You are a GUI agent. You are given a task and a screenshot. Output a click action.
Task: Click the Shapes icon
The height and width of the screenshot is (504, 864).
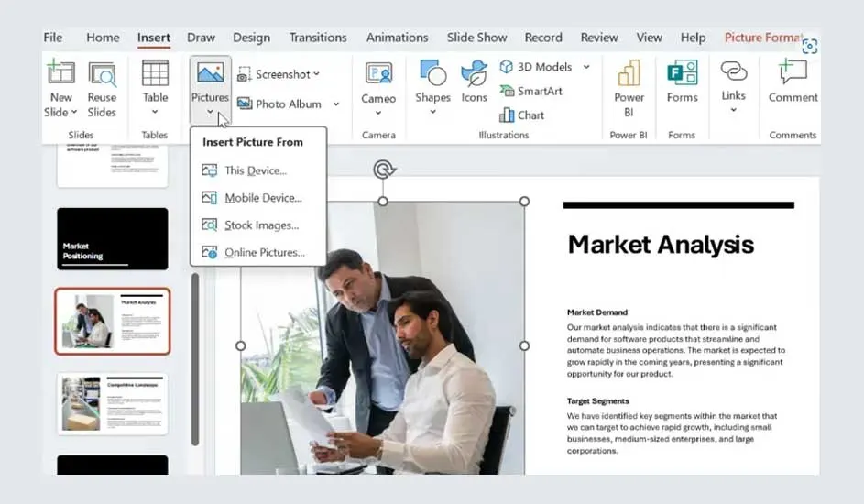click(432, 74)
